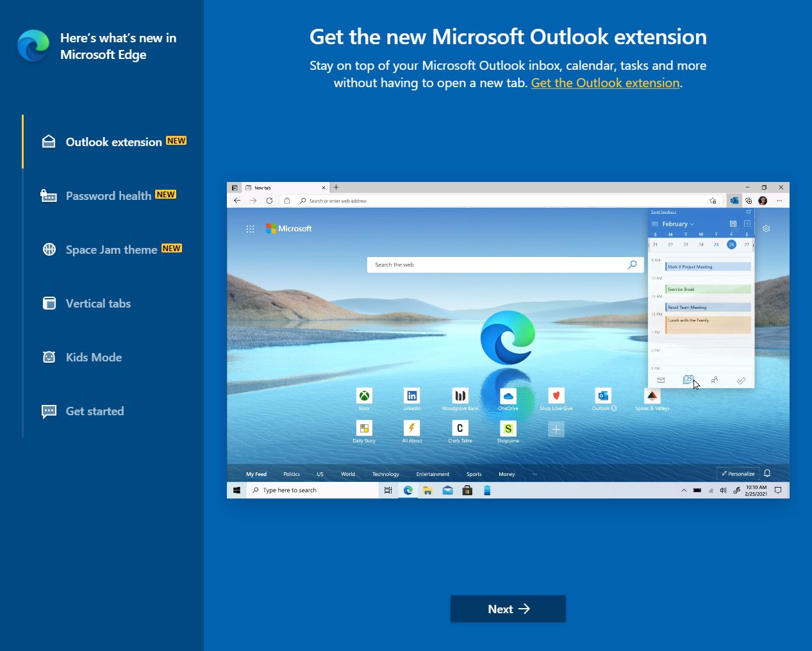This screenshot has width=812, height=651.
Task: Select the Technology feed tab in preview
Action: point(386,474)
